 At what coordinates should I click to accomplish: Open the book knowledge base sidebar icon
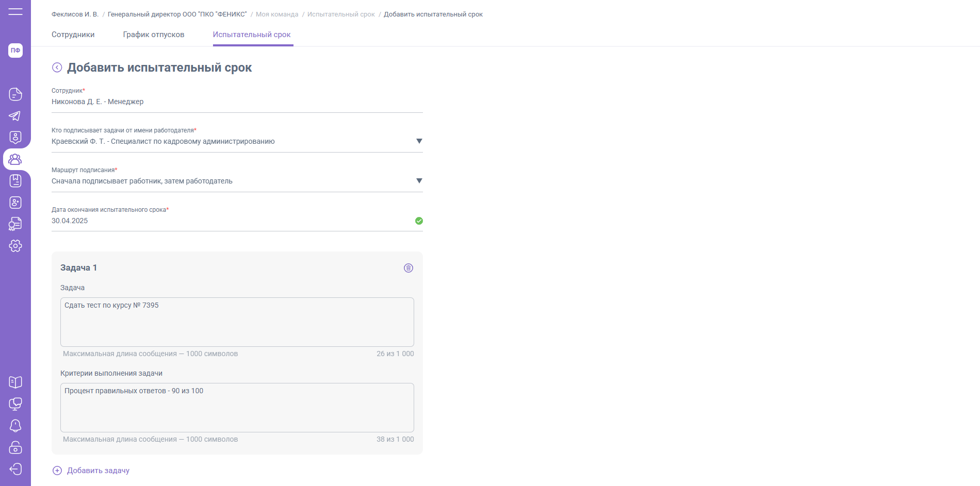coord(15,382)
